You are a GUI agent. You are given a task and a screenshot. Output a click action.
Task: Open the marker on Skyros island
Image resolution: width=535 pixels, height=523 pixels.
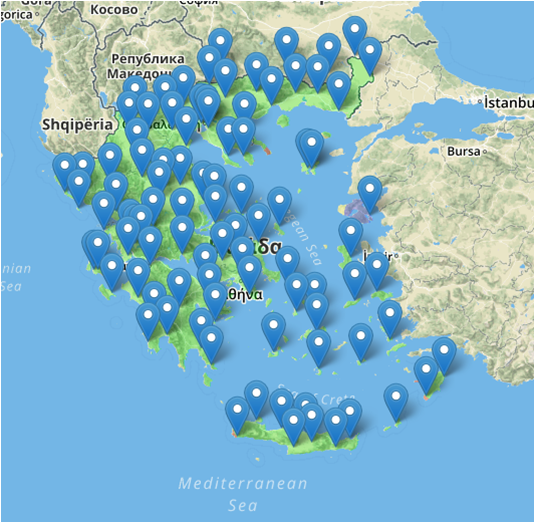pyautogui.click(x=279, y=206)
